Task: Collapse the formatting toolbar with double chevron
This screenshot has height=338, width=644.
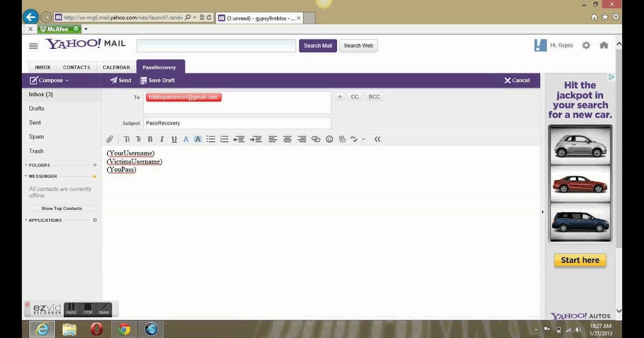Action: [x=377, y=139]
